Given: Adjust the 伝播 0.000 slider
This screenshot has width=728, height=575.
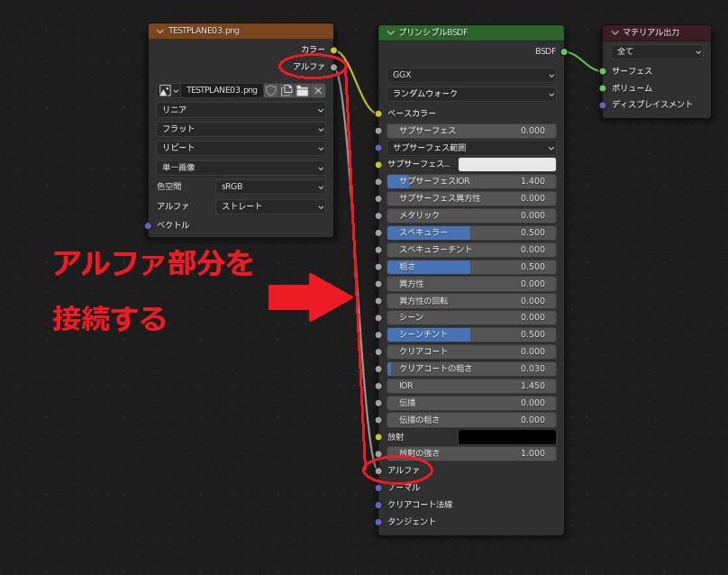Looking at the screenshot, I should tap(471, 403).
